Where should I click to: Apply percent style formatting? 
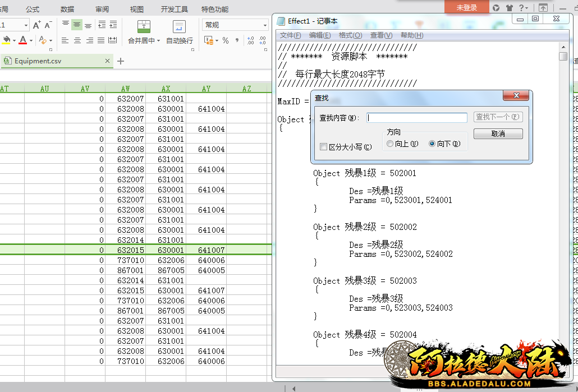[226, 40]
